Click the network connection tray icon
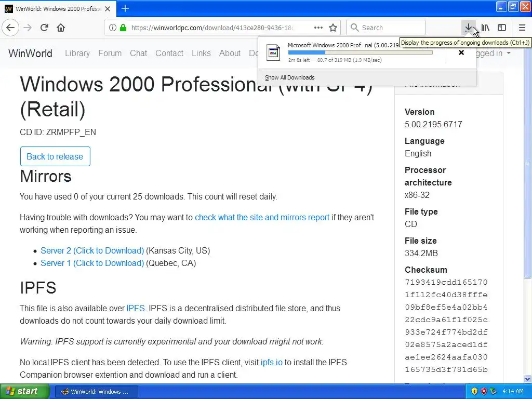The image size is (532, 399). coord(494,391)
